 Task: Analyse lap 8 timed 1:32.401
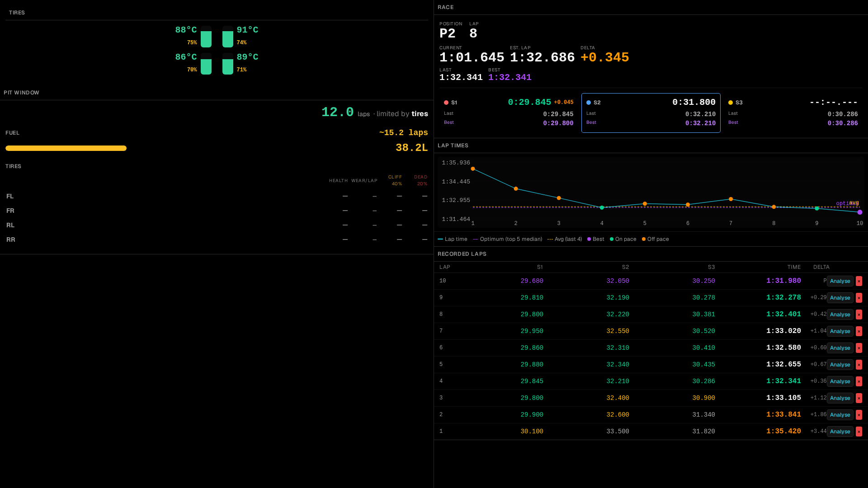pyautogui.click(x=840, y=314)
